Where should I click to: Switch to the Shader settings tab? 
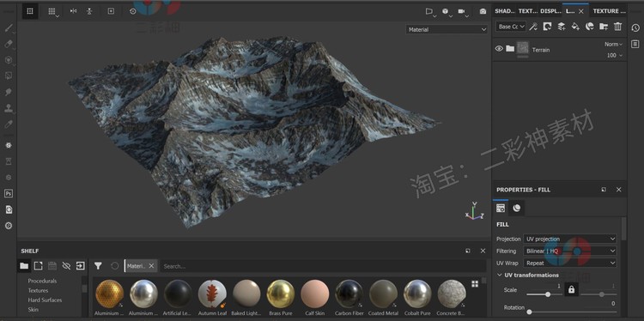coord(504,11)
